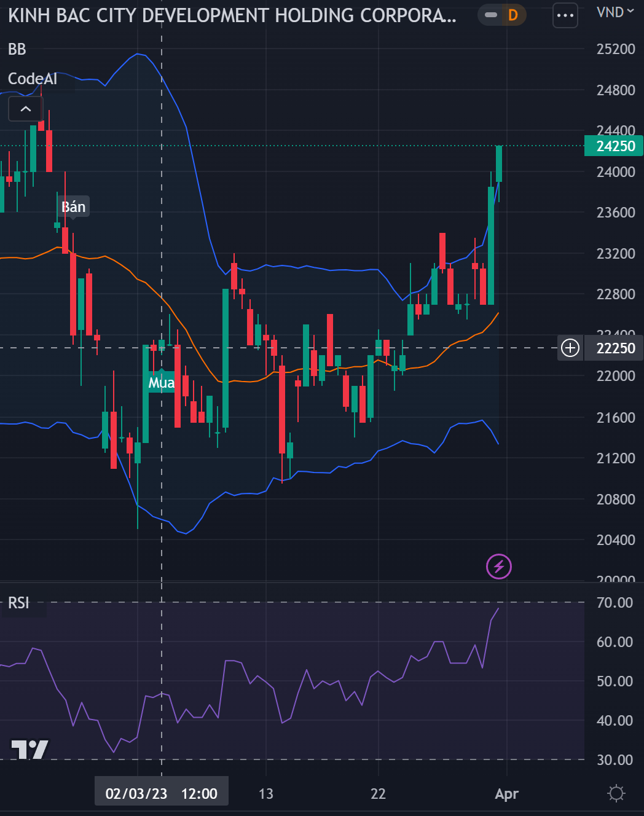The height and width of the screenshot is (816, 644).
Task: Click the 23600 price scale value
Action: (x=616, y=213)
